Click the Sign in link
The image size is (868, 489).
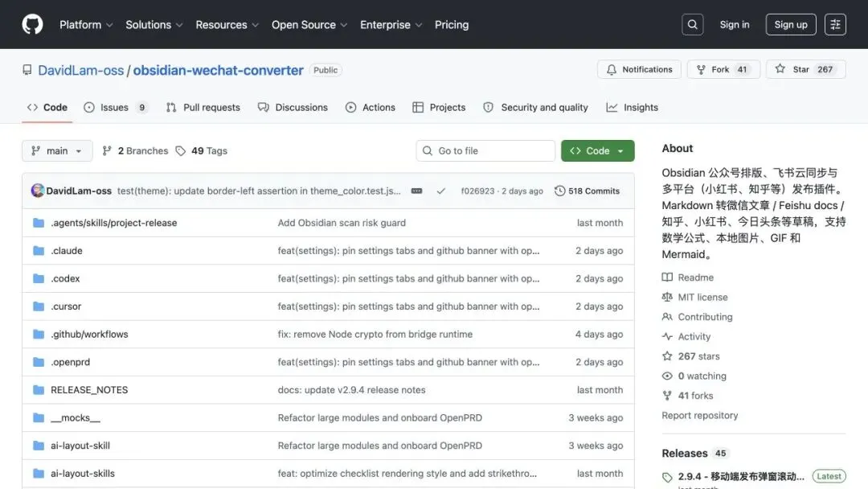[x=734, y=24]
